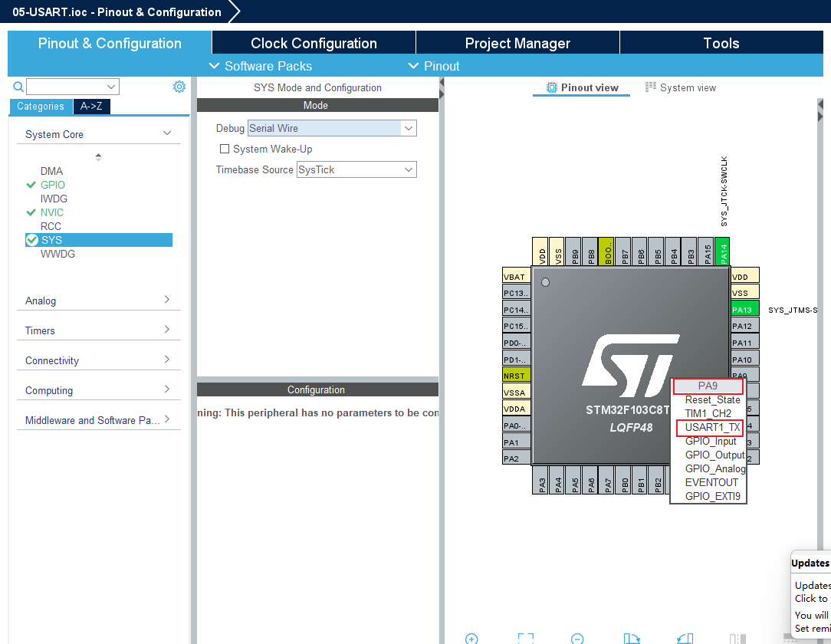Click the PA2 pin
Viewport: 831px width, 644px height.
(516, 458)
